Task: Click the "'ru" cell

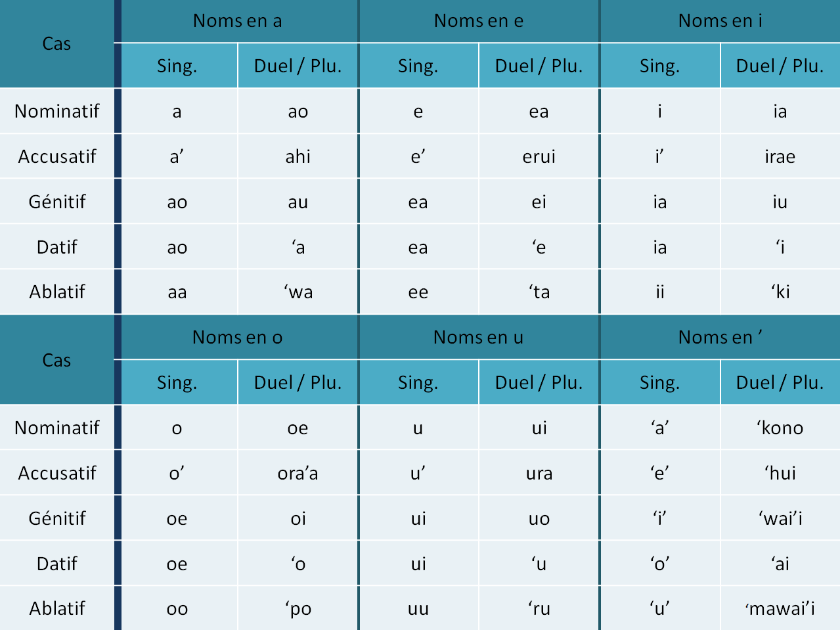Action: (x=539, y=608)
